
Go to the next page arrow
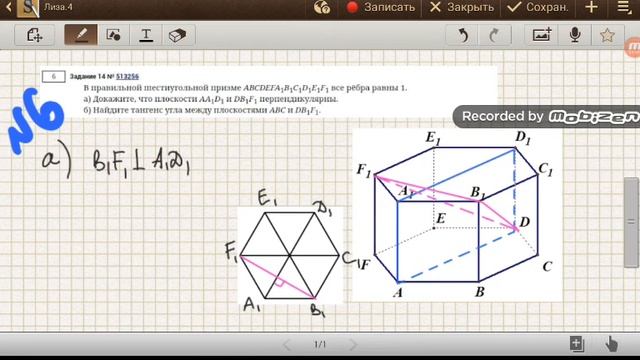point(353,345)
